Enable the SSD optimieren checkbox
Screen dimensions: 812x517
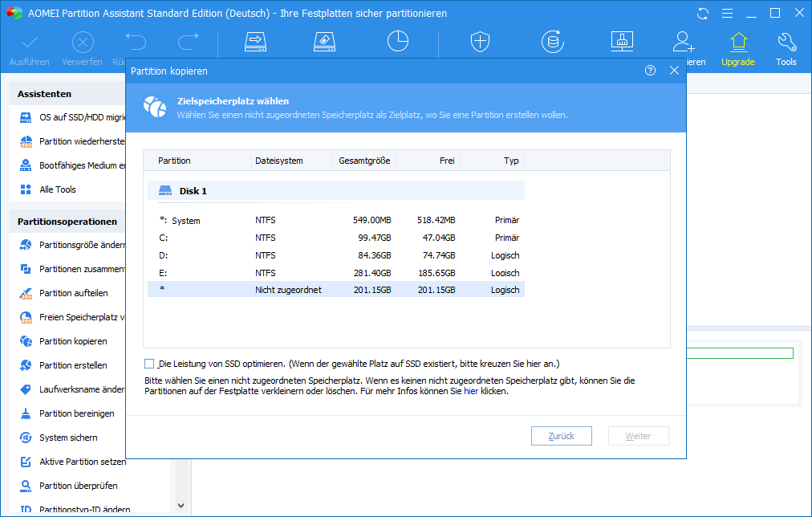[x=149, y=364]
